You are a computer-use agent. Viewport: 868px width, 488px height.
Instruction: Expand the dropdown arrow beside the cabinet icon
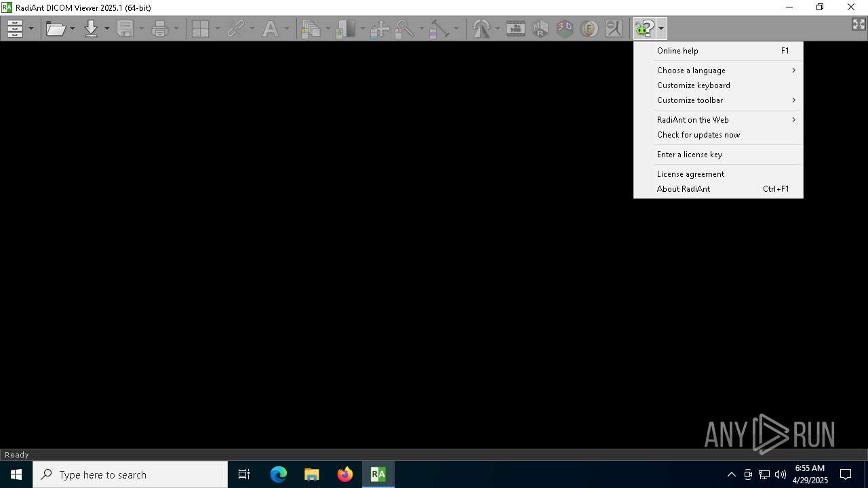[31, 28]
